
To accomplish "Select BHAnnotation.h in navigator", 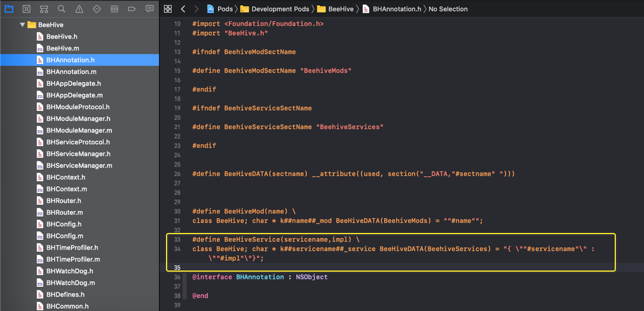I will coord(80,60).
